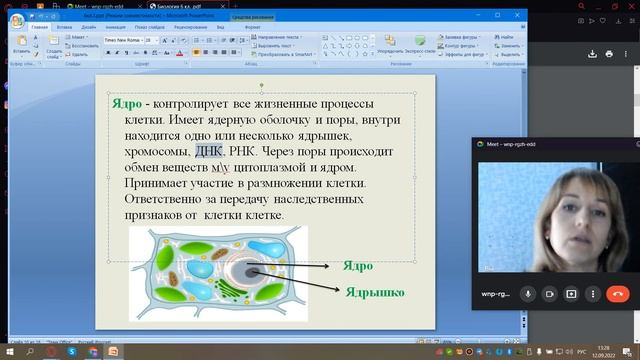Open the Windows Start menu
Image resolution: width=640 pixels, height=360 pixels.
[x=10, y=351]
